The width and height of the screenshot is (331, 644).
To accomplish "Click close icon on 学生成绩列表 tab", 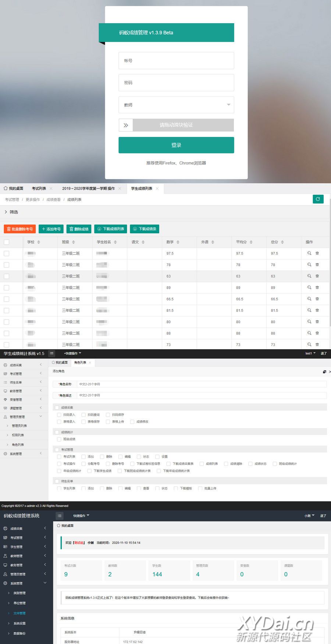I will pos(157,188).
